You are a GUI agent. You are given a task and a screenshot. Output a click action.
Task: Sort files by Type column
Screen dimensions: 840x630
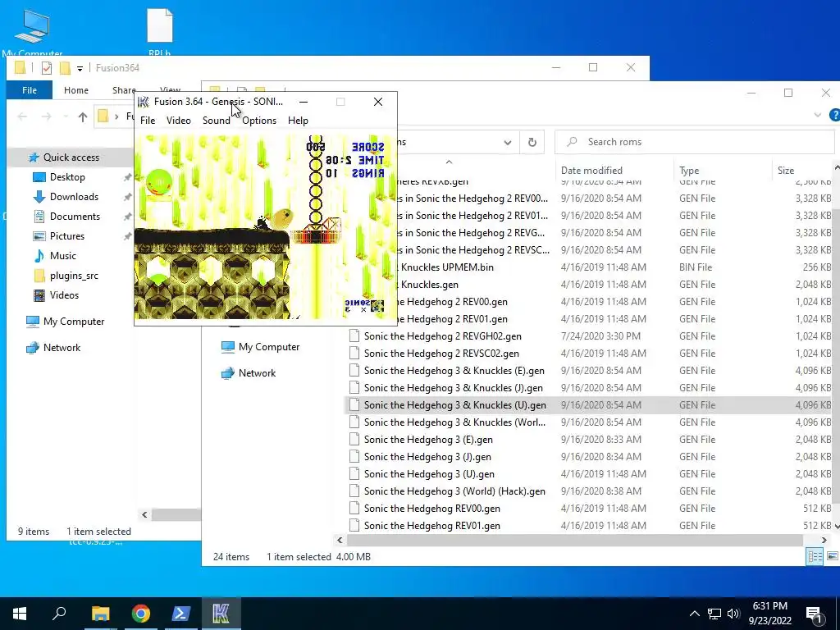[x=689, y=171]
